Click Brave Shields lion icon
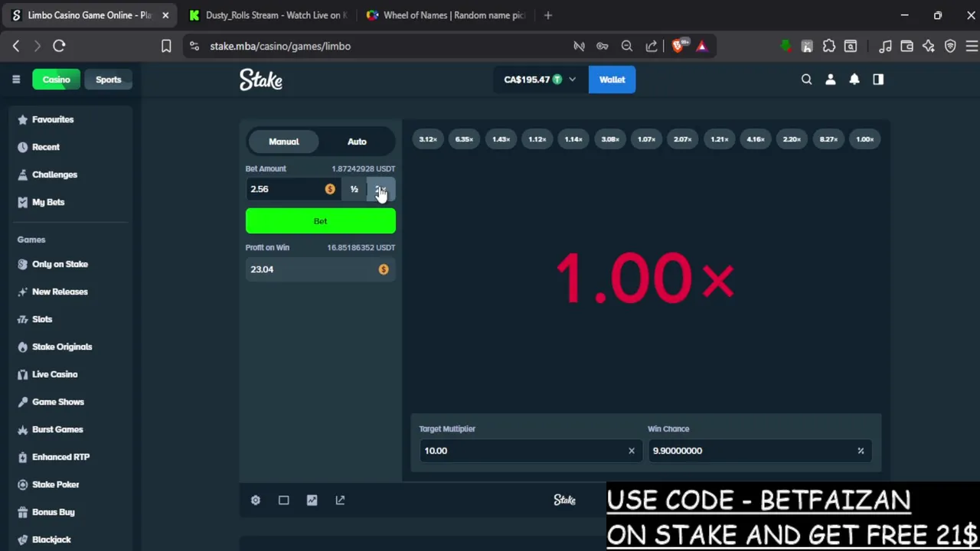The height and width of the screenshot is (551, 980). [678, 46]
